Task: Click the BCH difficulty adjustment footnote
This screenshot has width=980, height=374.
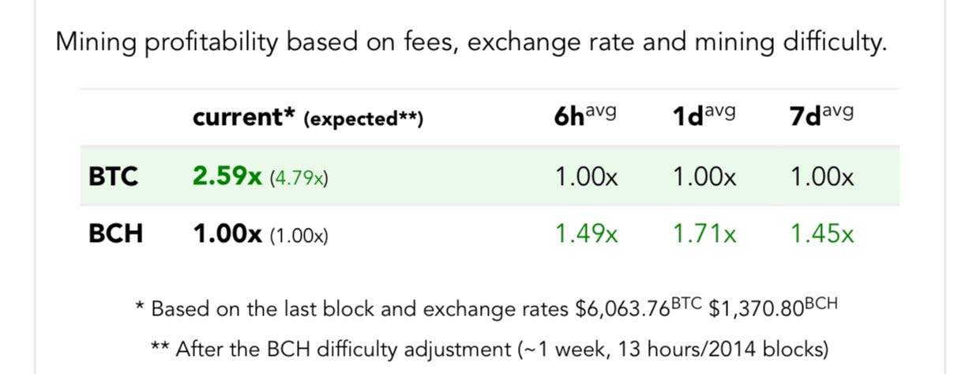Action: coord(489,349)
